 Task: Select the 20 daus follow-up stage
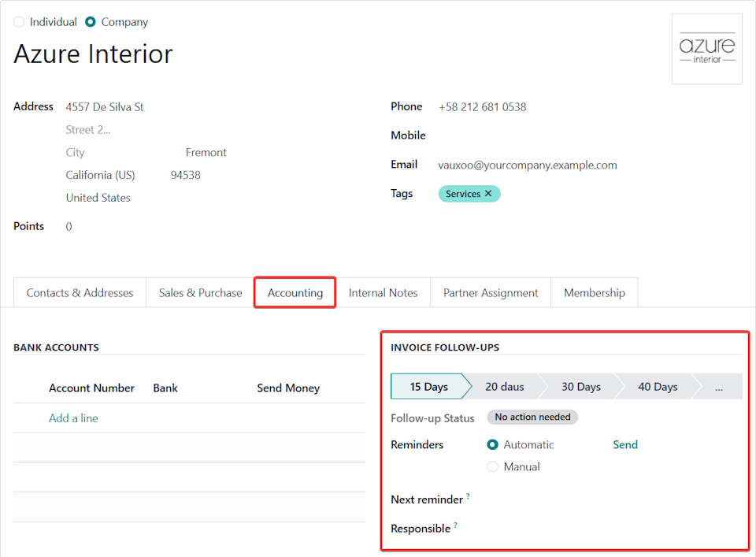(x=504, y=387)
